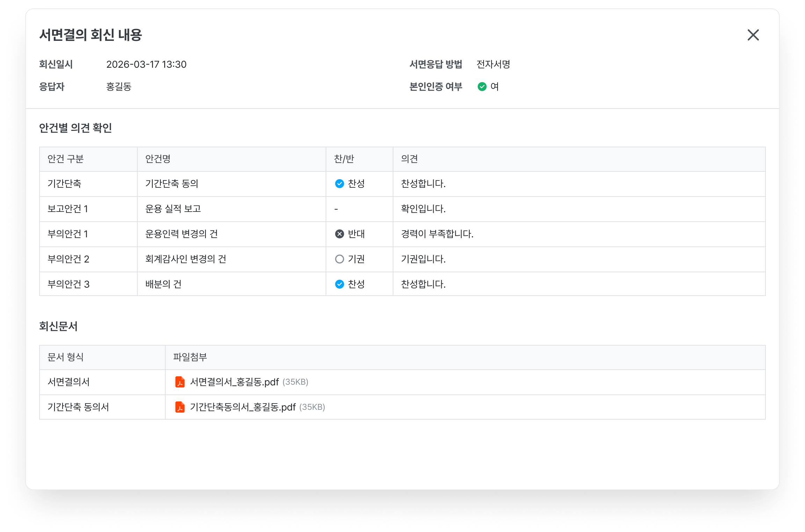
Task: Click the opinion text 경력이 부족합니다.
Action: (x=437, y=234)
